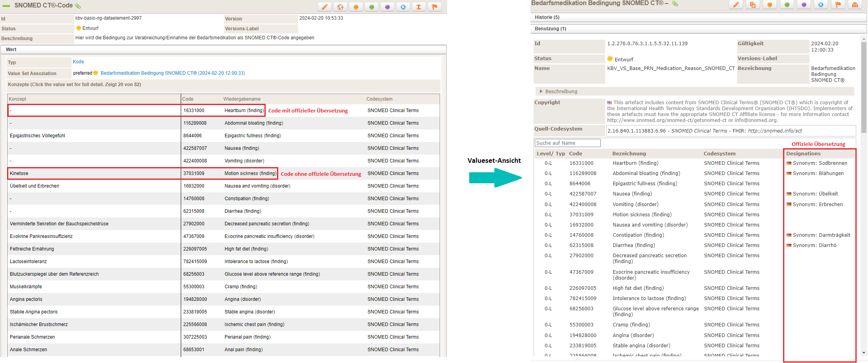Click green status circle in SNOMED CT-Code toolbar

coord(372,7)
